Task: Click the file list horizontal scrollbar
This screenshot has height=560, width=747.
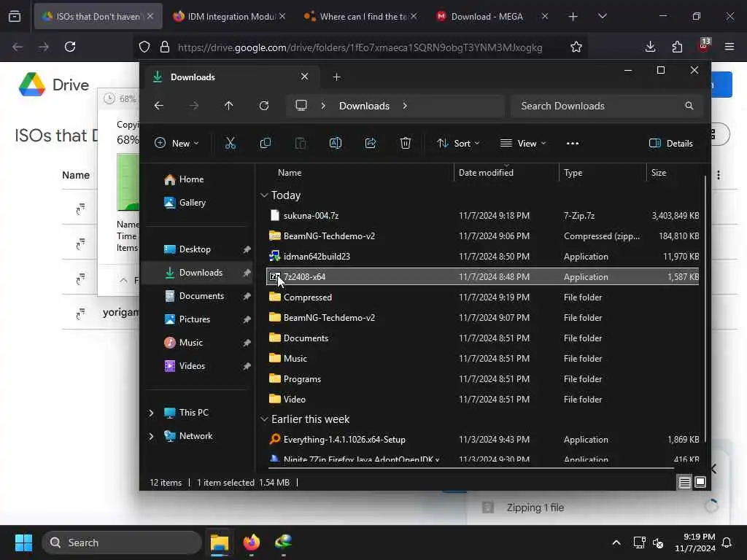Action: pyautogui.click(x=471, y=469)
